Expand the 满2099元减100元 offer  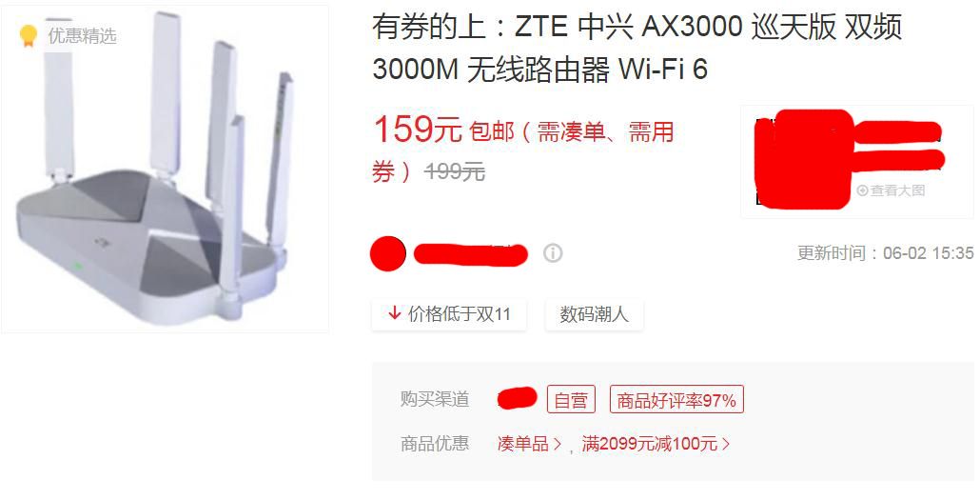click(656, 445)
